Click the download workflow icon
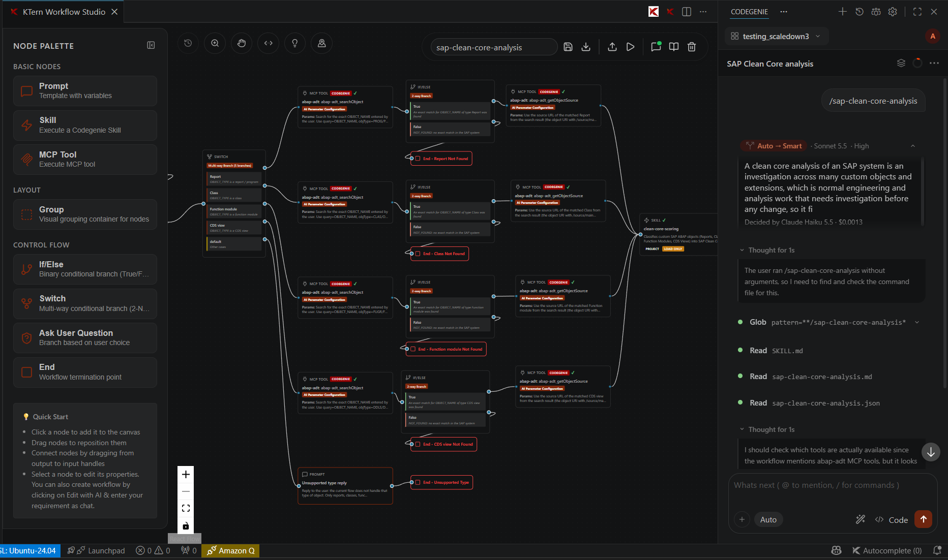The width and height of the screenshot is (948, 560). point(586,47)
